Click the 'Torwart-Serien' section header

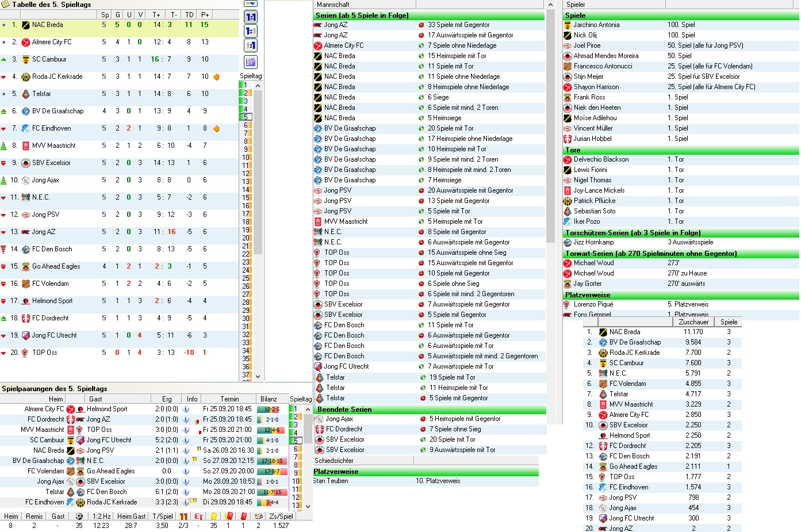point(681,253)
